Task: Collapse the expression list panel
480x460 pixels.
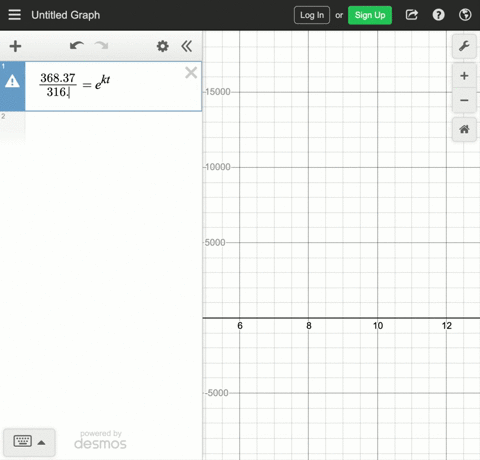Action: point(187,46)
